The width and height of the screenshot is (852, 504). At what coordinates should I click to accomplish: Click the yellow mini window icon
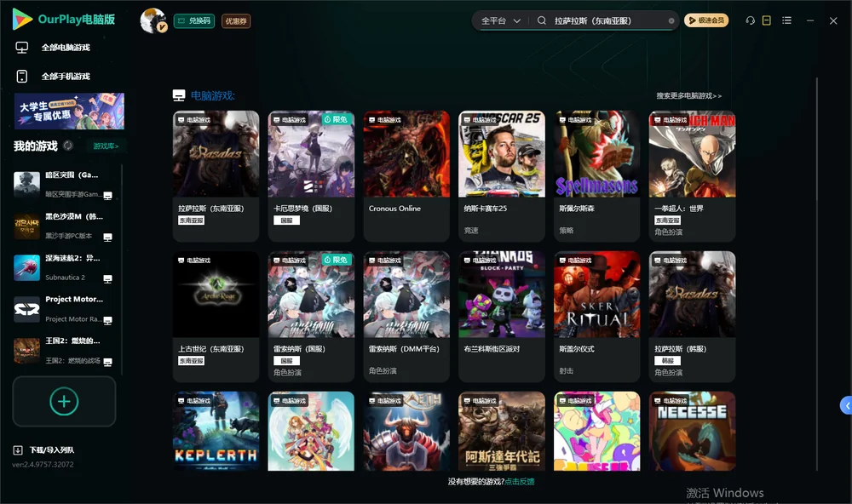[x=766, y=20]
